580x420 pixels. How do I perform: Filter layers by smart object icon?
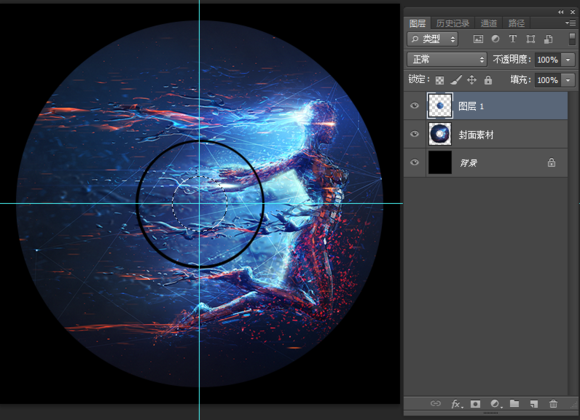pos(548,39)
